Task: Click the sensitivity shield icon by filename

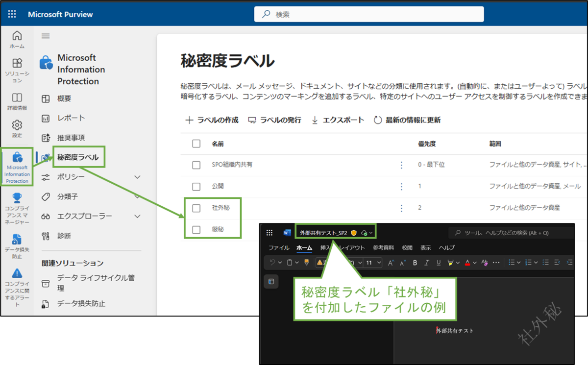Action: coord(354,233)
